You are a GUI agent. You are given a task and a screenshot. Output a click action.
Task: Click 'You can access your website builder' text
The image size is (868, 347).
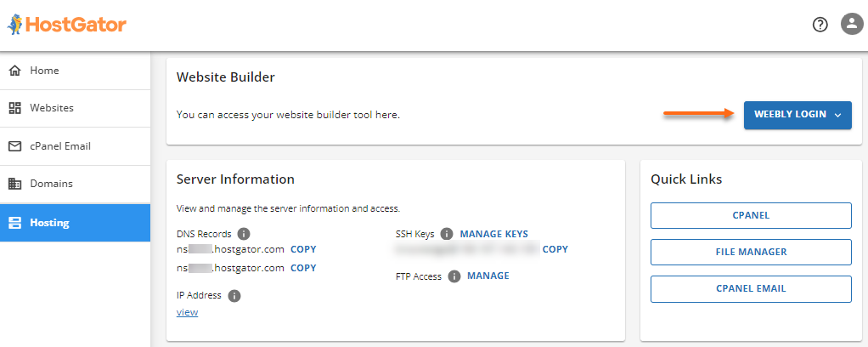288,116
